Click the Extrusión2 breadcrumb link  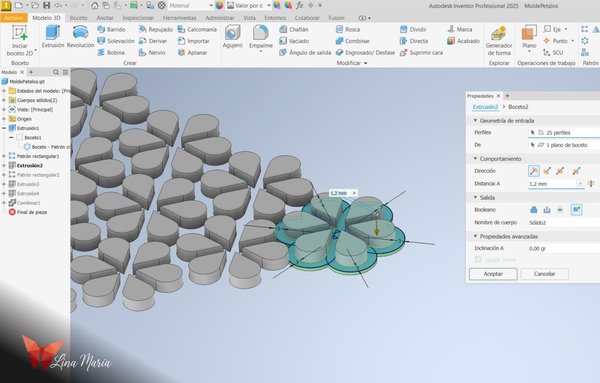pyautogui.click(x=485, y=107)
